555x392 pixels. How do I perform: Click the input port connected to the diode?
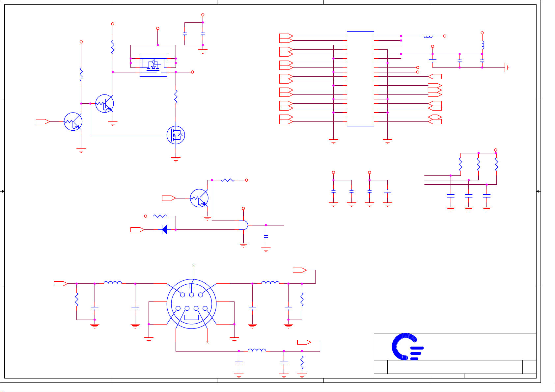tap(137, 229)
